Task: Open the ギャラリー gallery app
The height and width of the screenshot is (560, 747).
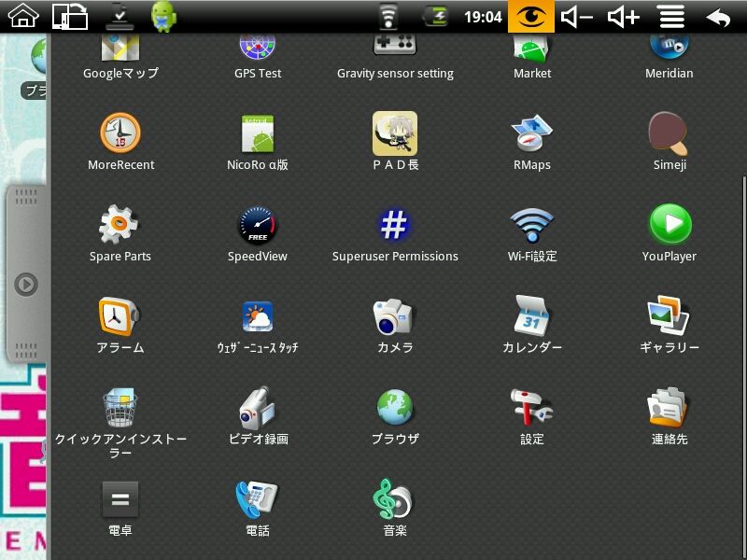Action: (669, 325)
